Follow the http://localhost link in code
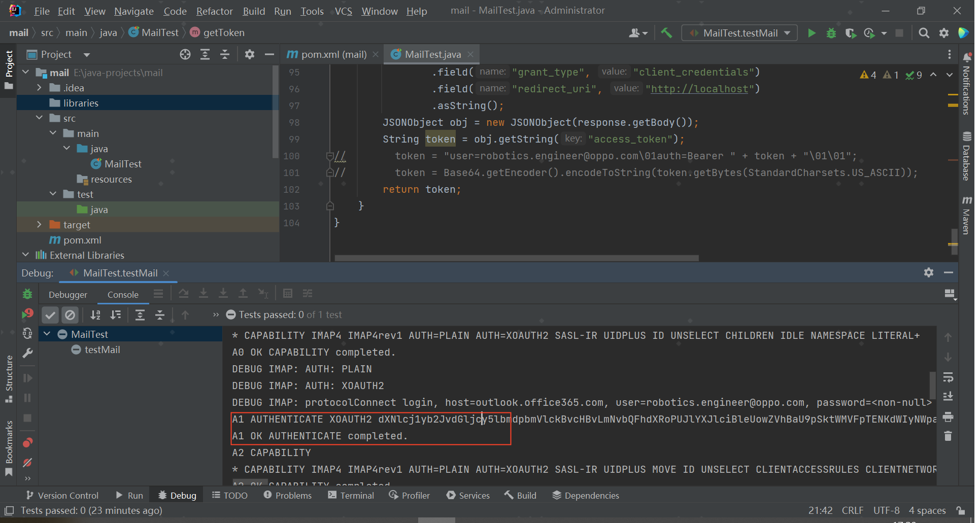The image size is (980, 523). point(699,89)
